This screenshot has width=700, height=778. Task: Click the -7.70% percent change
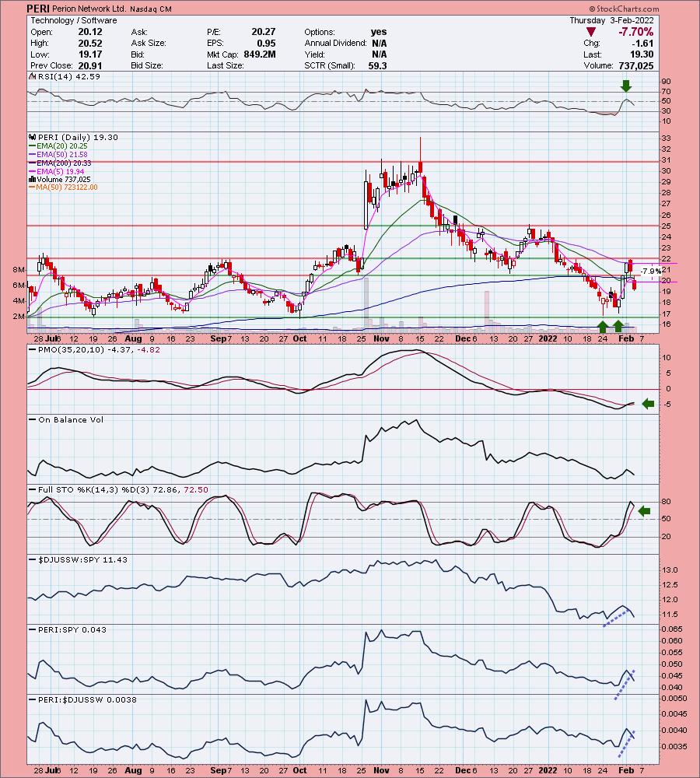point(635,32)
